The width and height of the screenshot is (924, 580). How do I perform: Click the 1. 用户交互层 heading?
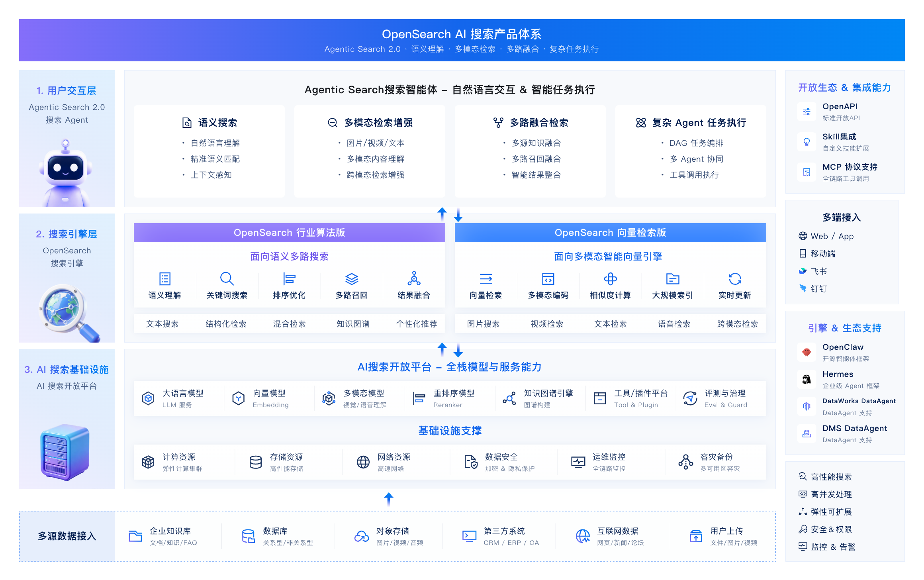(67, 91)
